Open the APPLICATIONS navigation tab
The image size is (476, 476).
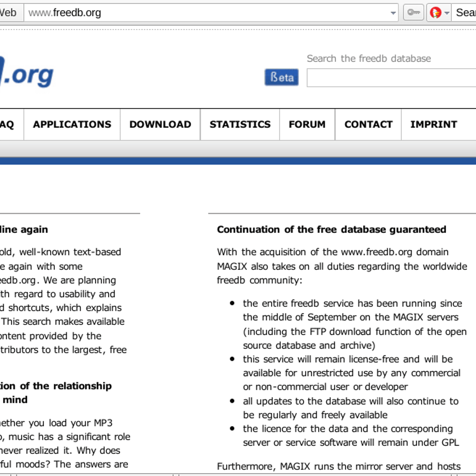(x=72, y=124)
